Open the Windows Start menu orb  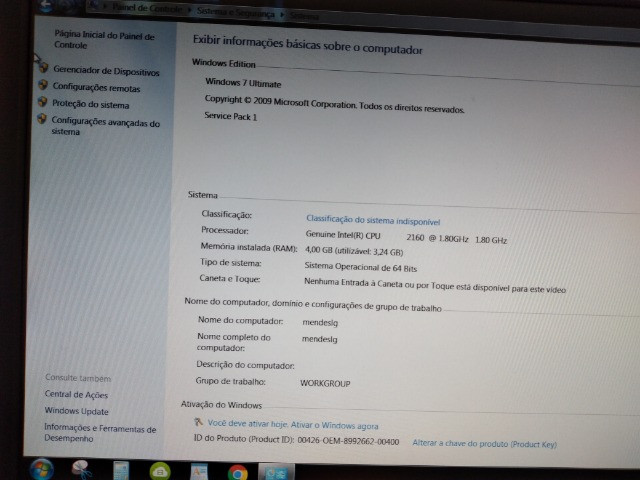pos(41,469)
